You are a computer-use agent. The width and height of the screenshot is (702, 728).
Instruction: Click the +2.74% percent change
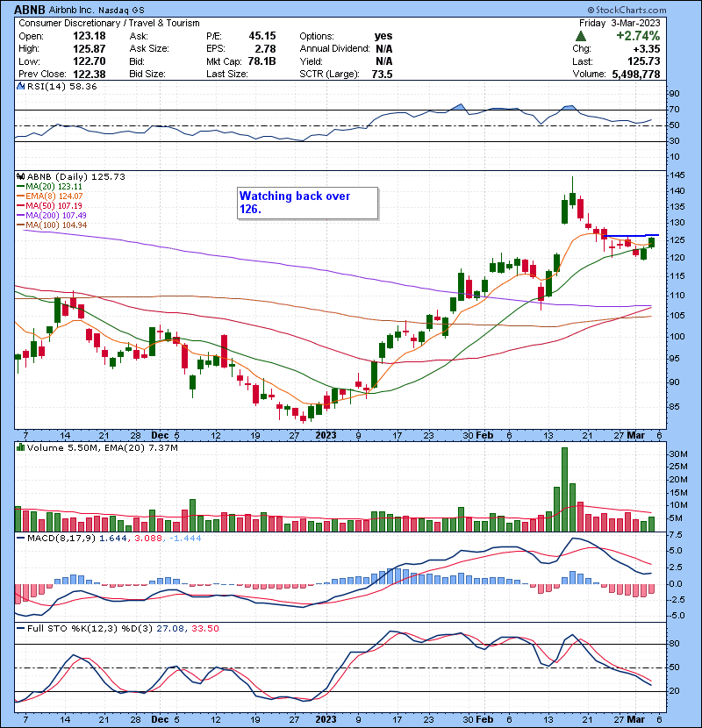coord(638,36)
